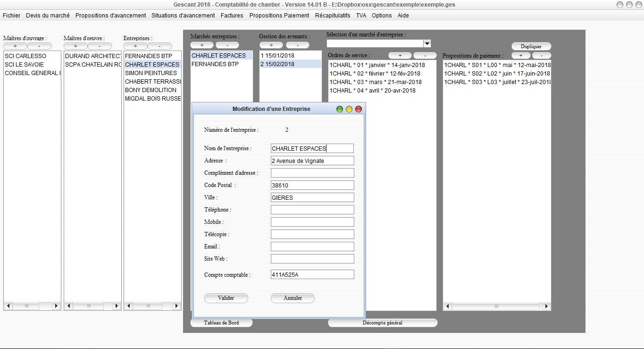Image resolution: width=644 pixels, height=349 pixels.
Task: Open the Fichier menu
Action: click(x=12, y=16)
